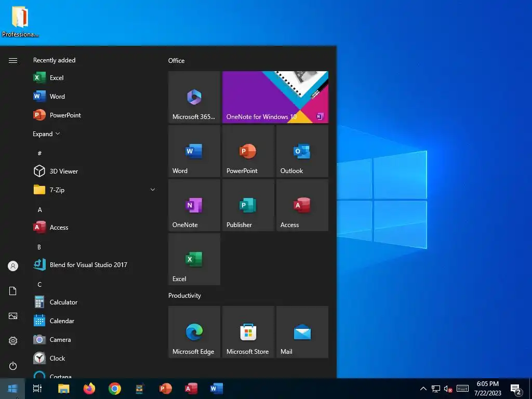Open the Calculator app
Viewport: 532px width, 399px height.
[95, 302]
